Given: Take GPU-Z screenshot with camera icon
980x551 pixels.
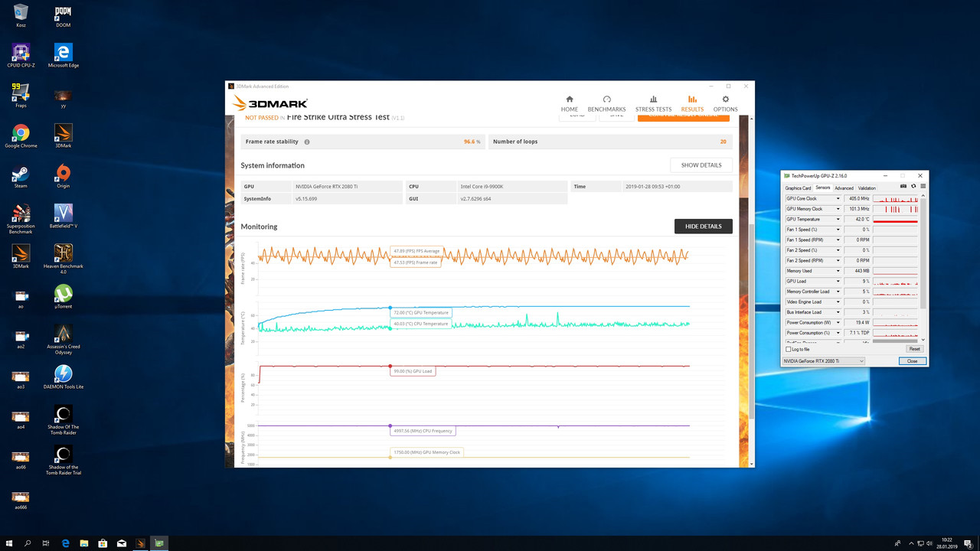Looking at the screenshot, I should click(x=903, y=187).
